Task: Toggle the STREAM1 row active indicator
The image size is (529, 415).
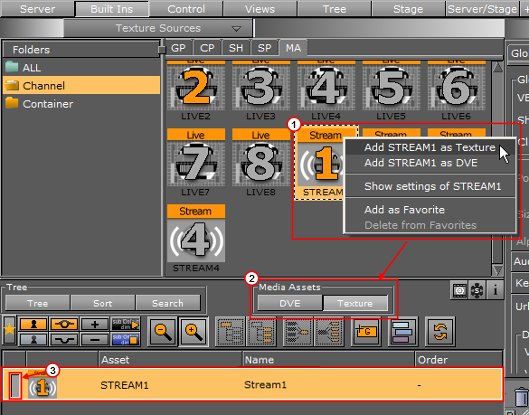Action: click(x=15, y=385)
